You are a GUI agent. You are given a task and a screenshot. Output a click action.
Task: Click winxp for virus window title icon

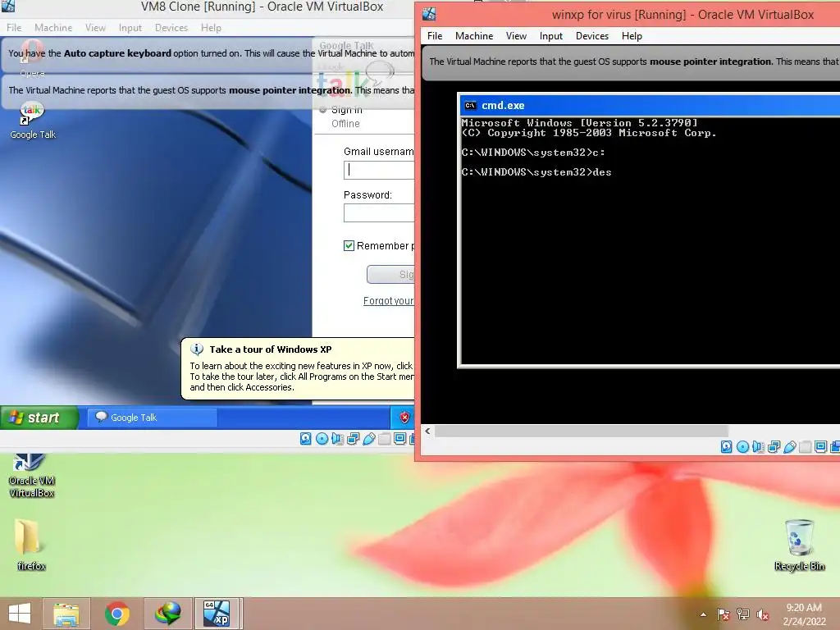[429, 14]
